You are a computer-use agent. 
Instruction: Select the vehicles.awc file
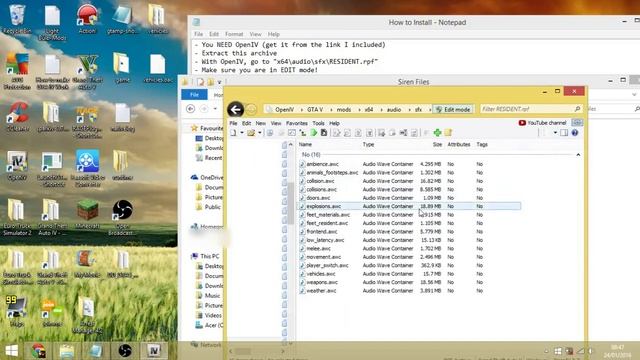[x=320, y=274]
